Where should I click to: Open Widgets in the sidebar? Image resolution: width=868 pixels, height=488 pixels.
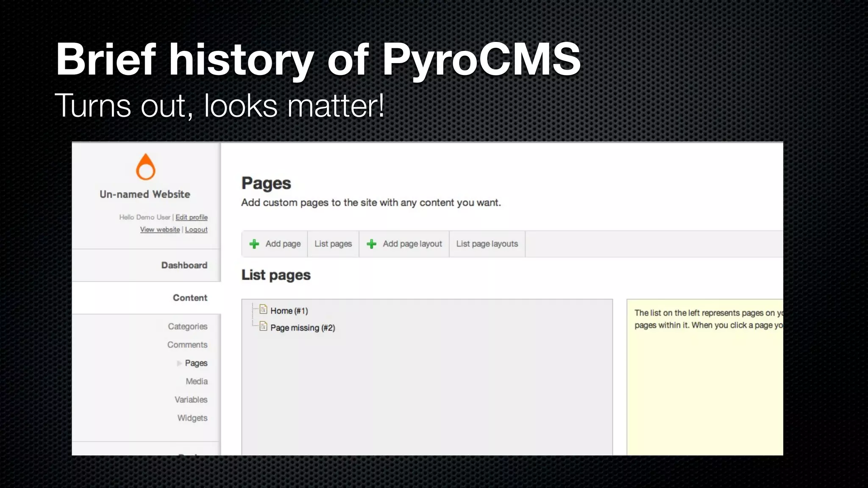192,418
